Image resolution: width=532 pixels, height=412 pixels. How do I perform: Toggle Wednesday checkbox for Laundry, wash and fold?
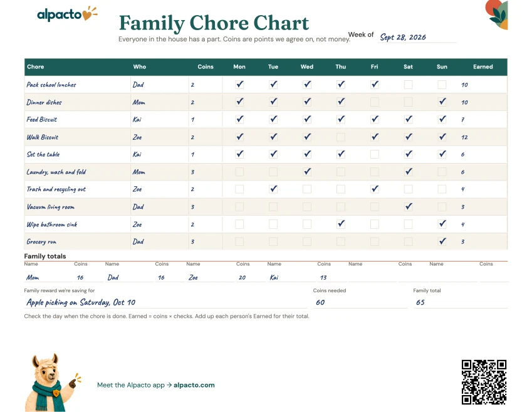point(307,172)
